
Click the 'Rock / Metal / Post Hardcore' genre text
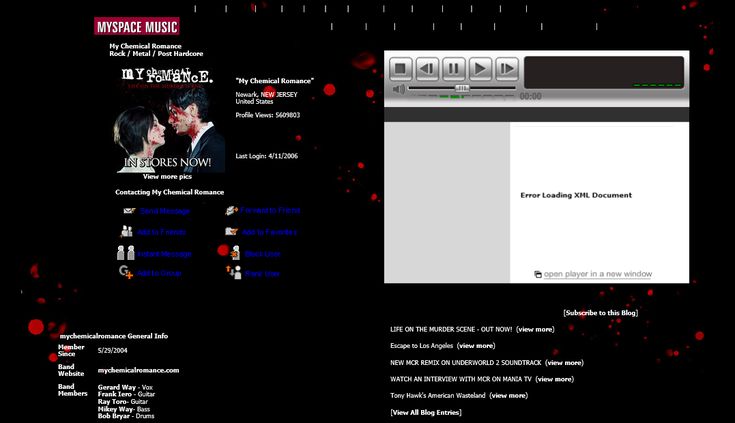pos(156,53)
